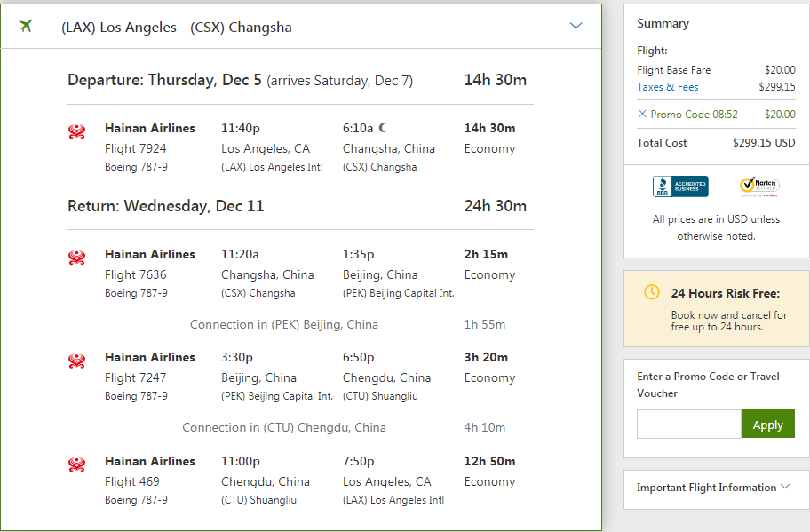Screen dimensions: 810x532
Task: Click the promo discount $20.00 amount
Action: coord(780,115)
